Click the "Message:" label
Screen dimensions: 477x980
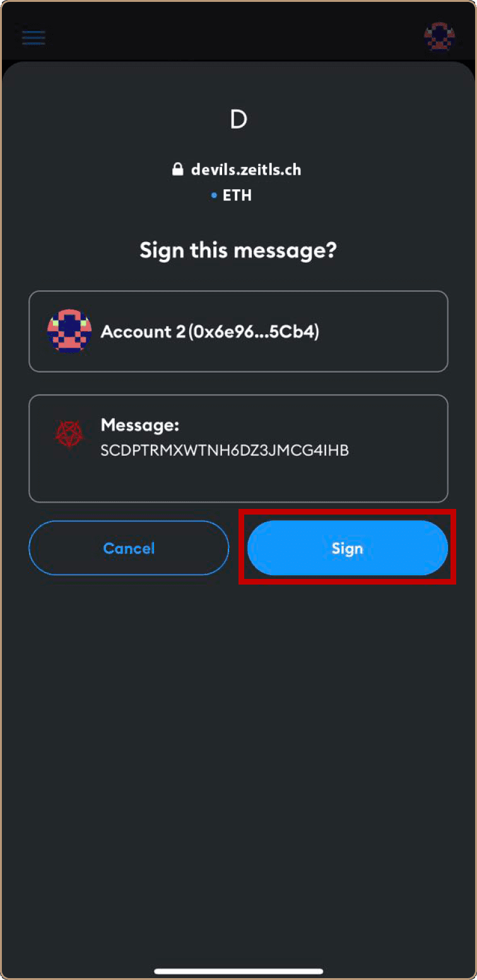click(140, 425)
